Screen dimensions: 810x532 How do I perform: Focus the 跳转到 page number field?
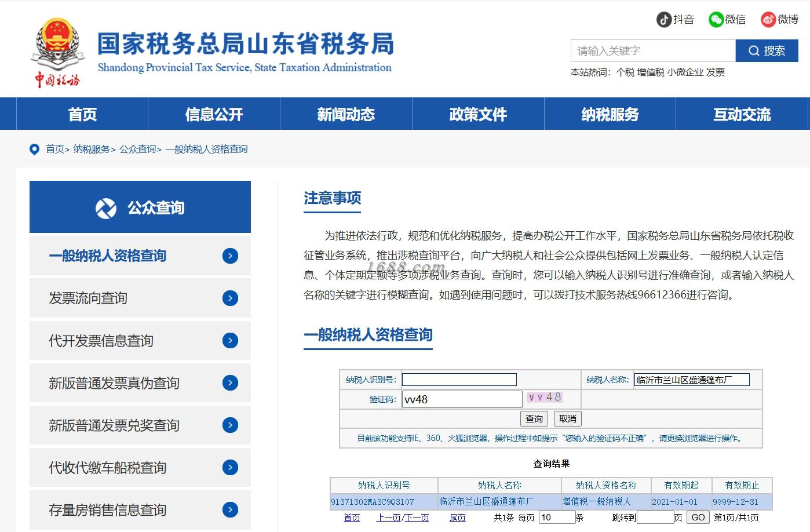[655, 517]
